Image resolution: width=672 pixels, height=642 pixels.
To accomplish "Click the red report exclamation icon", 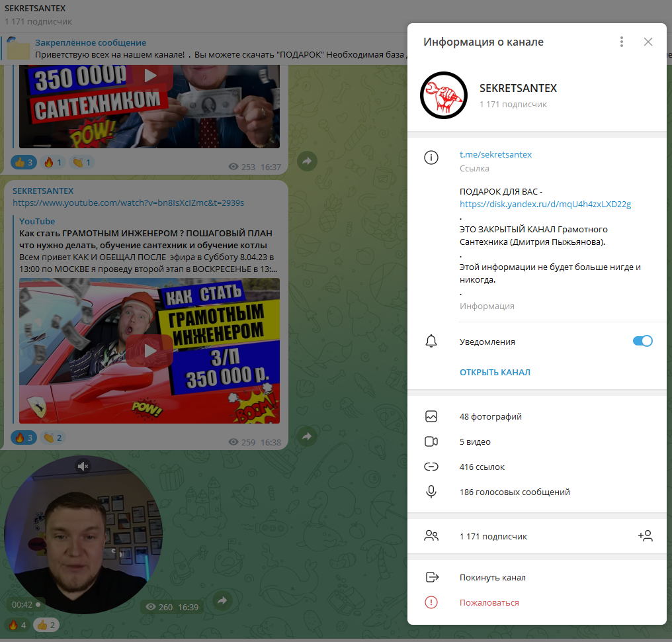I will pos(431,602).
